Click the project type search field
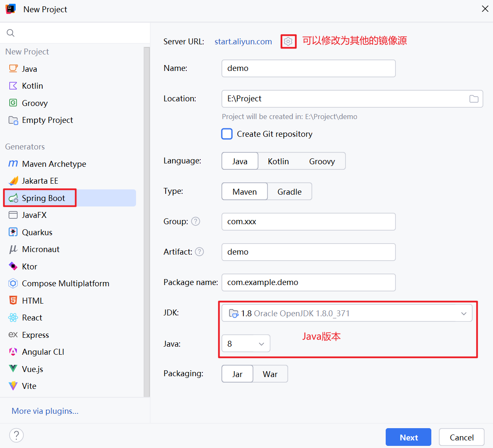 click(75, 33)
